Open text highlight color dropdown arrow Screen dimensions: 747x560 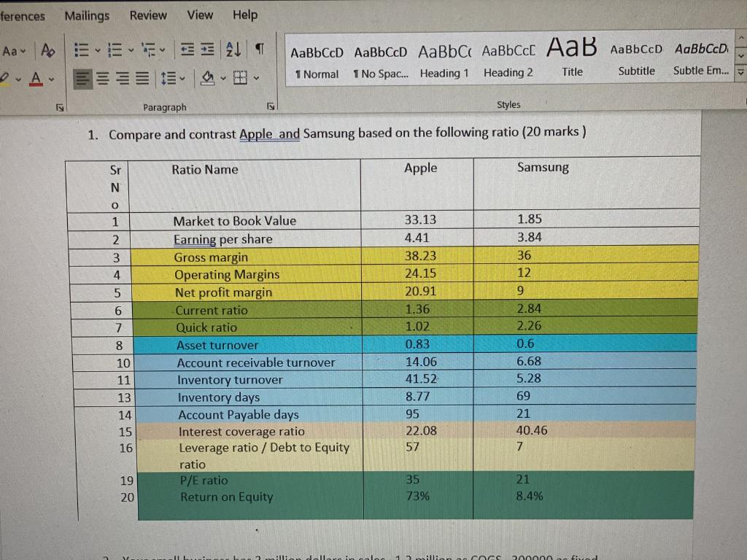click(18, 79)
